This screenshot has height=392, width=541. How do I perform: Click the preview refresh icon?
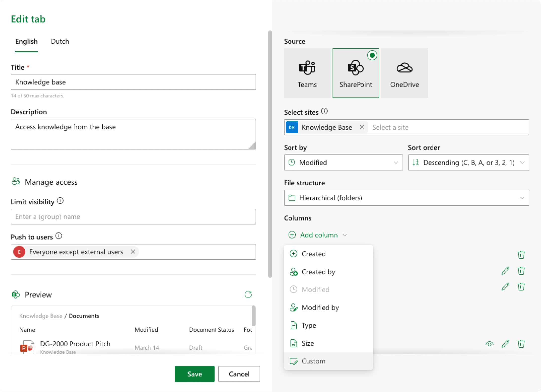[x=248, y=294]
